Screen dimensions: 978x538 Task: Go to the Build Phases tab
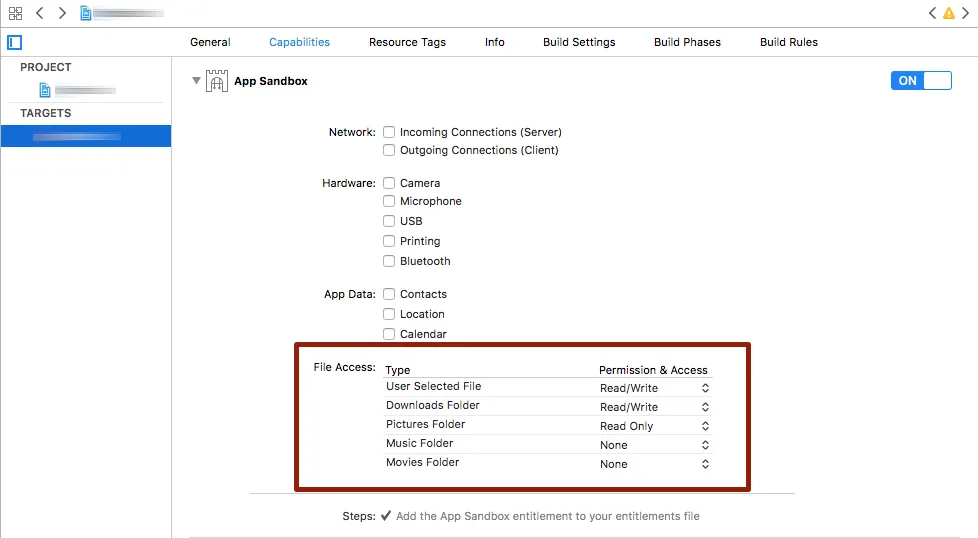(687, 42)
